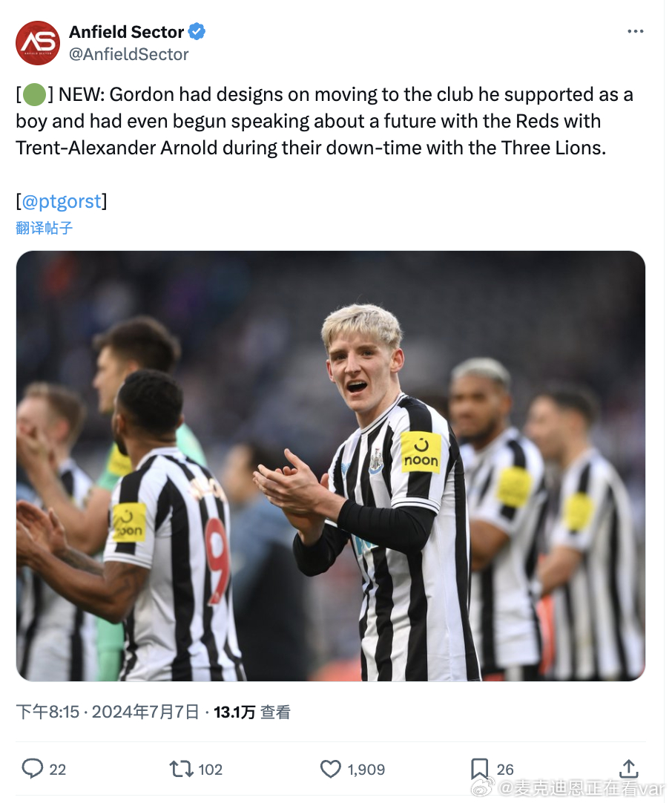The width and height of the screenshot is (672, 803).
Task: Repost using the retweet arrows icon
Action: pyautogui.click(x=181, y=769)
